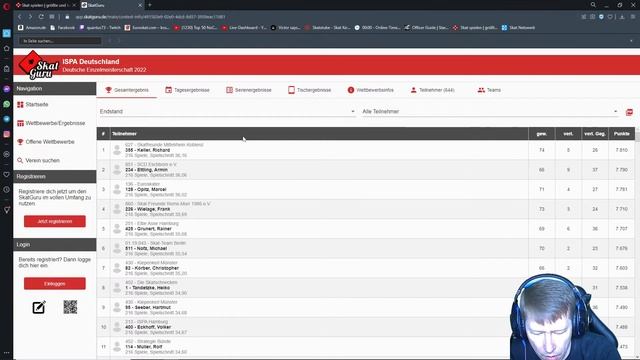The height and width of the screenshot is (360, 640).
Task: Click the browser forward arrow
Action: click(x=30, y=17)
